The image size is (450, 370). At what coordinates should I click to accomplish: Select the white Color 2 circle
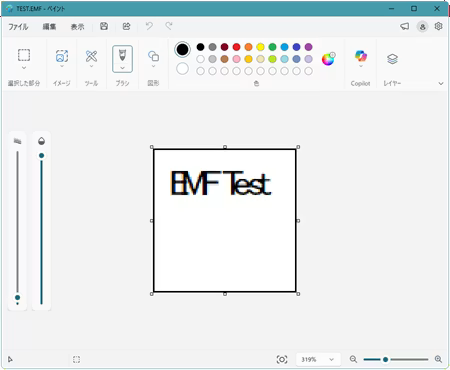tap(182, 69)
